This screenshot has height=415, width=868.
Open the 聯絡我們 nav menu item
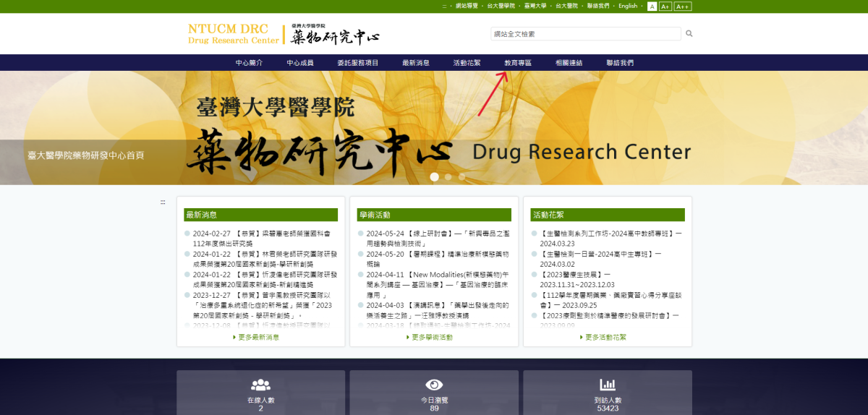tap(620, 63)
